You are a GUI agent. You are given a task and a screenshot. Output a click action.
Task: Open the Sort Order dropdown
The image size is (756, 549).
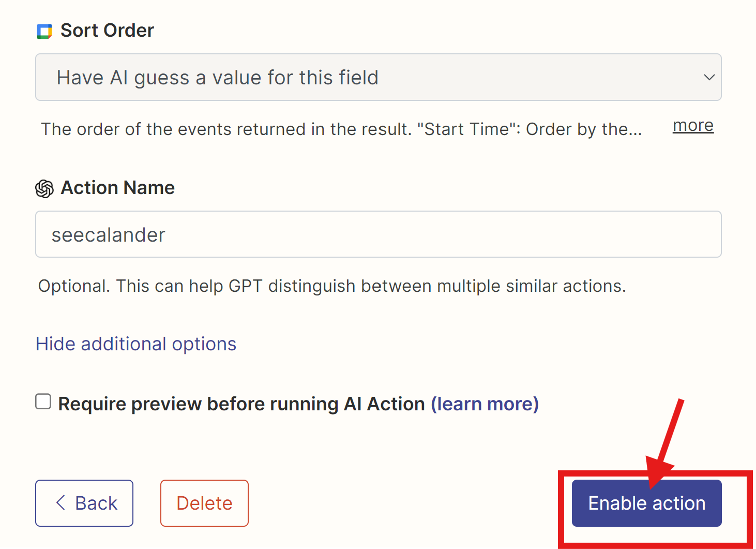point(379,77)
